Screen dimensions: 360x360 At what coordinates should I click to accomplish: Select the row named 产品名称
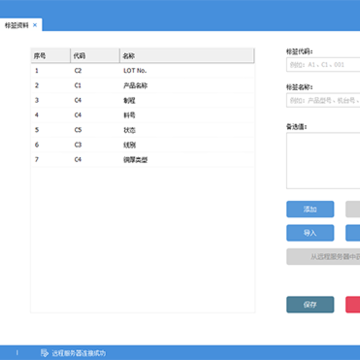143,86
